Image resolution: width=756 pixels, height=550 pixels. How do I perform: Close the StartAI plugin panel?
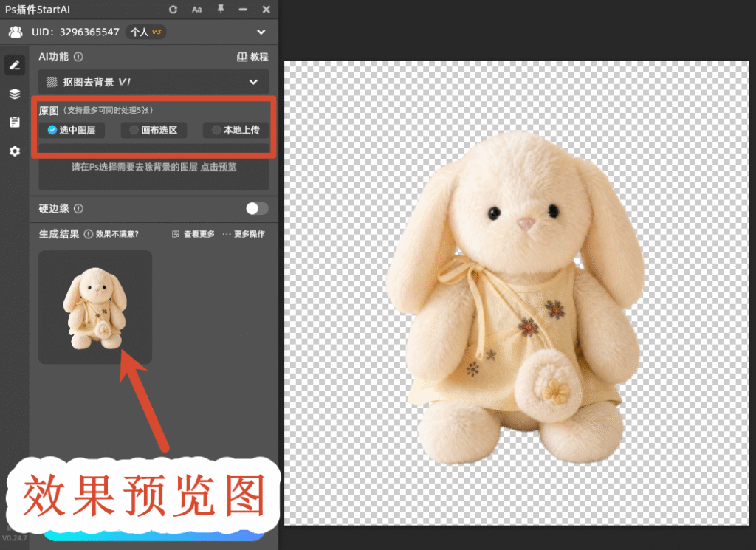(266, 9)
